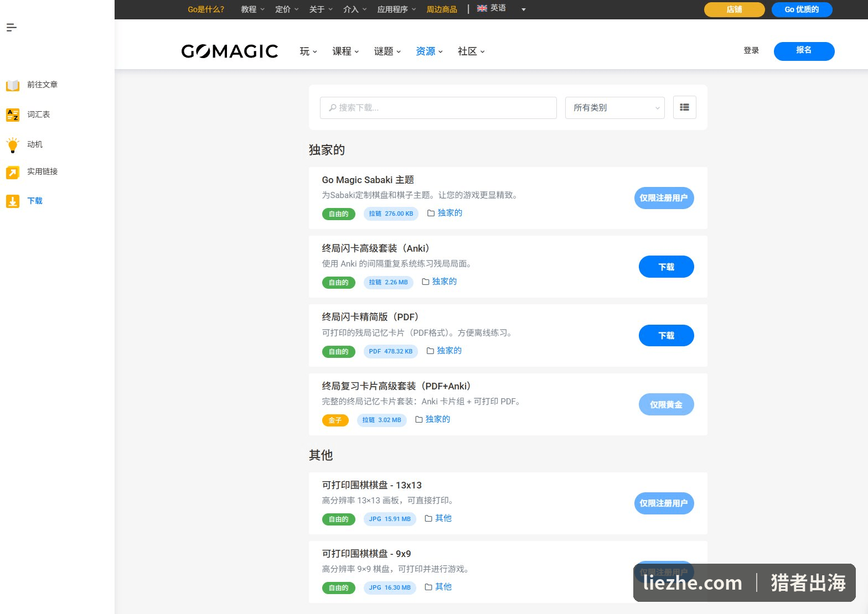This screenshot has width=868, height=614.
Task: Download 终局闪卡高级套装 (Anki)
Action: (666, 267)
